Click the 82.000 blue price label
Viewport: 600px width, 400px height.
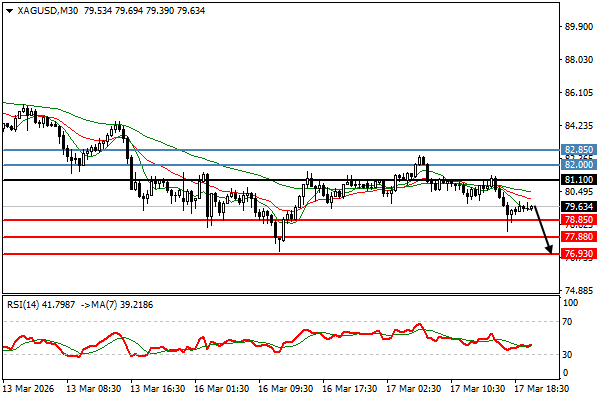point(579,164)
